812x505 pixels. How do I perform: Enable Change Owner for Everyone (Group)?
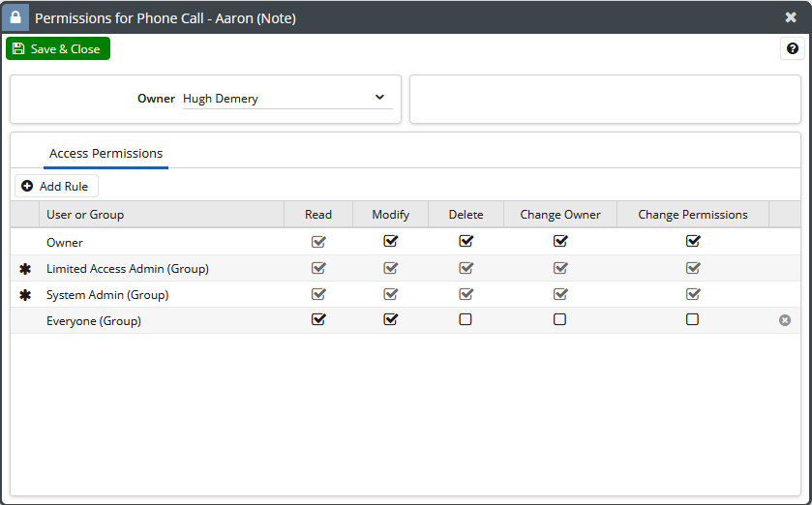click(559, 319)
